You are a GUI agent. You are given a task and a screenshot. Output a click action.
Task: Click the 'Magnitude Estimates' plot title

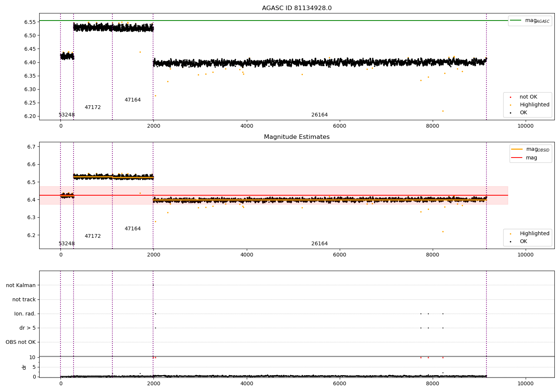pyautogui.click(x=297, y=137)
